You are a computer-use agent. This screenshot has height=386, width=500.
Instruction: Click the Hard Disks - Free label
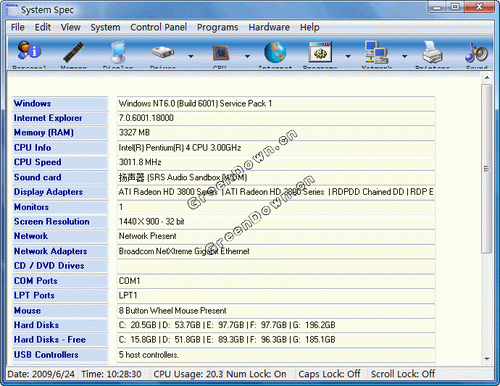50,340
